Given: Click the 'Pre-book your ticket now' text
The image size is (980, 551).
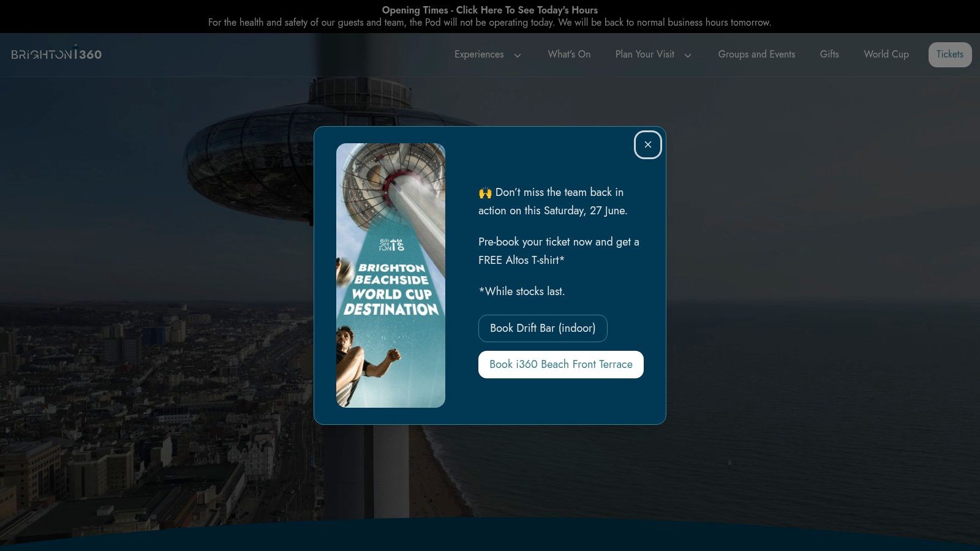Looking at the screenshot, I should pos(559,251).
